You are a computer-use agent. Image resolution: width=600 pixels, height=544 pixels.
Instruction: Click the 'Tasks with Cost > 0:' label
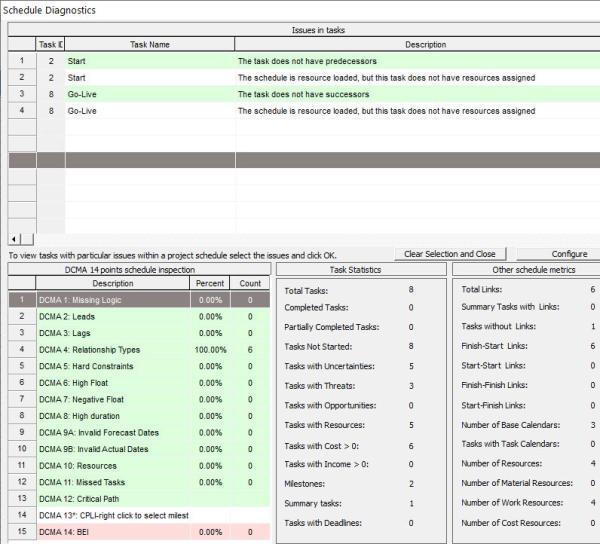click(x=321, y=446)
